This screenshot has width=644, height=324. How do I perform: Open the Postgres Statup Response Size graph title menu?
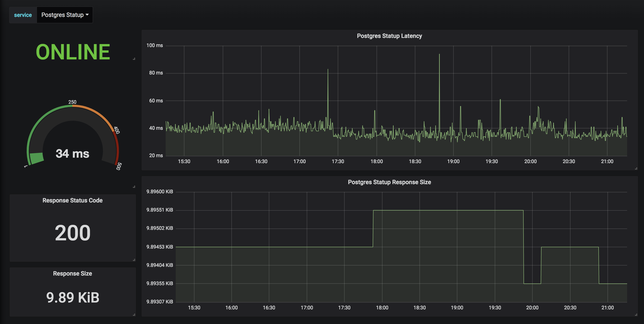[x=389, y=182]
